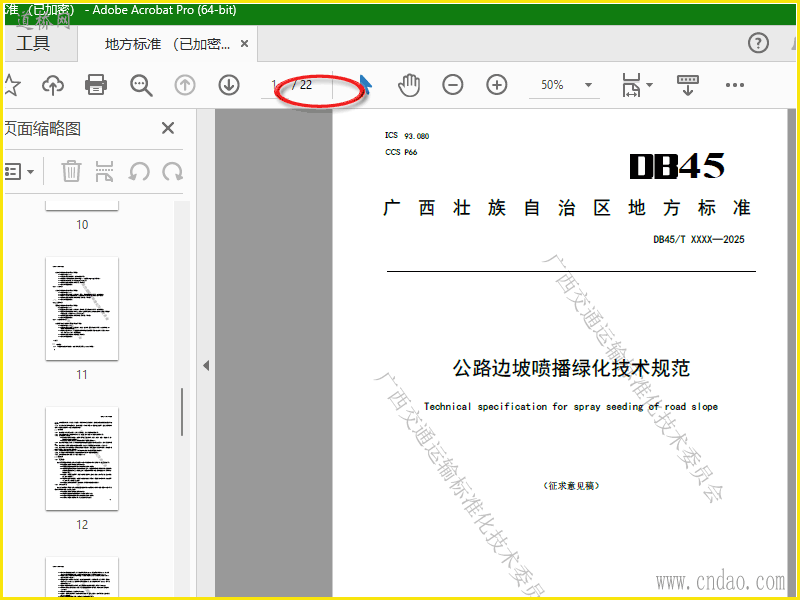Rotate pages counterclockwise
The image size is (800, 600).
139,171
